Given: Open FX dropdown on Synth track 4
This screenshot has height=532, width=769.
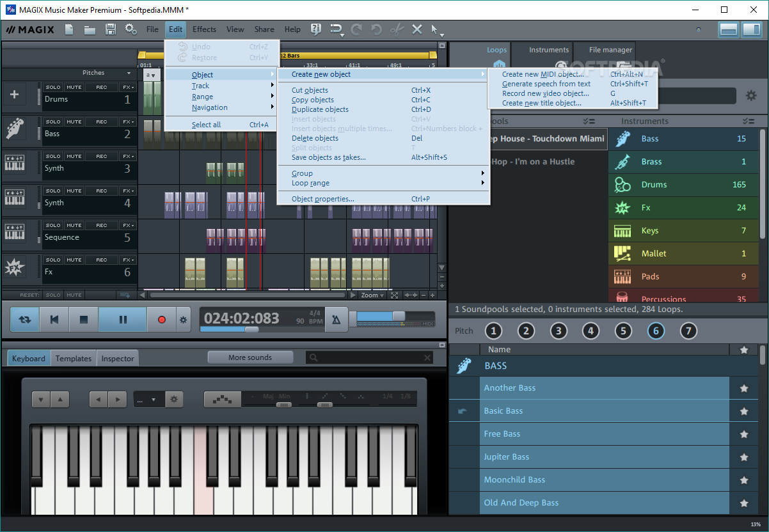Looking at the screenshot, I should [x=129, y=191].
